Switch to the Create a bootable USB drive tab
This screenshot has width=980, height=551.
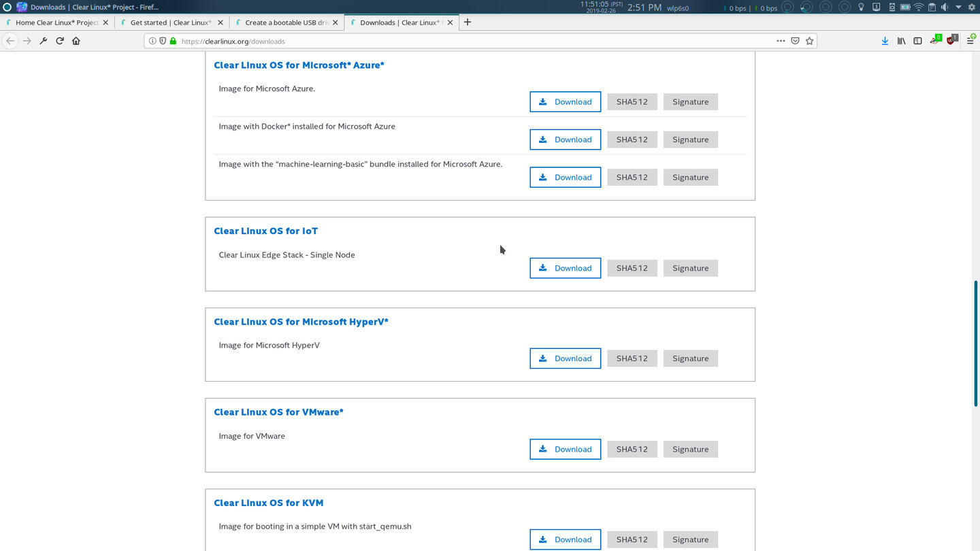[287, 22]
